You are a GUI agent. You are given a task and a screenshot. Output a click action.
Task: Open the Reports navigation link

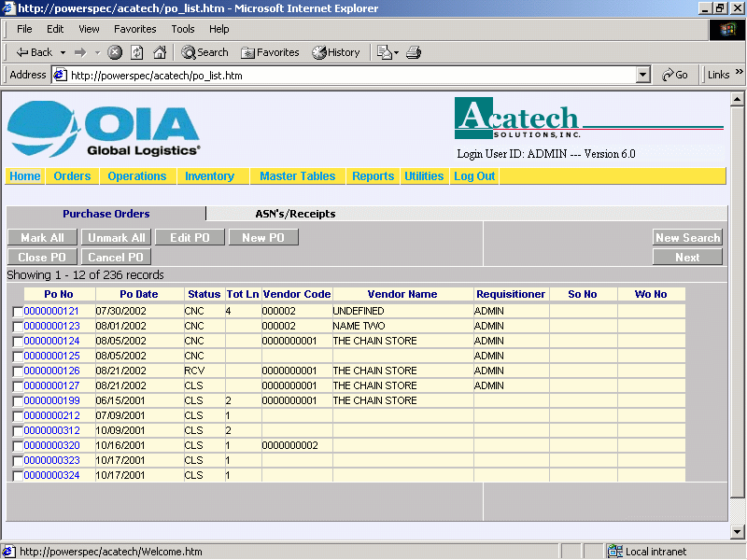(373, 176)
